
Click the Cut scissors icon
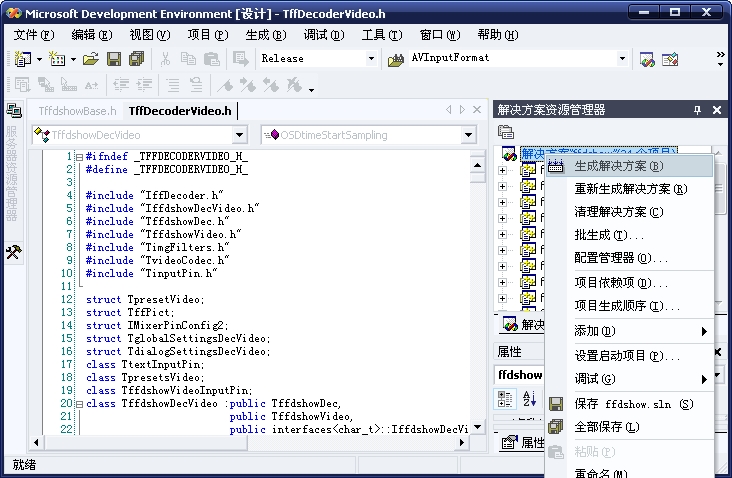pos(165,59)
